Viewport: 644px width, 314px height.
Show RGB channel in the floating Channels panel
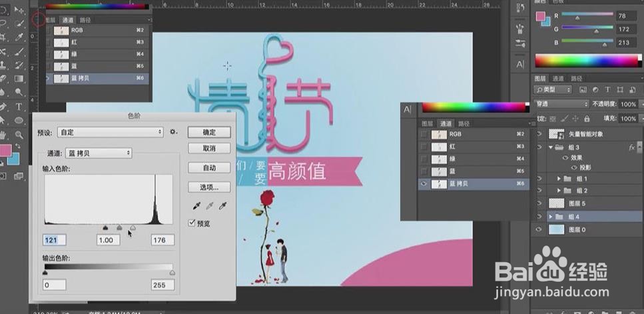(424, 134)
